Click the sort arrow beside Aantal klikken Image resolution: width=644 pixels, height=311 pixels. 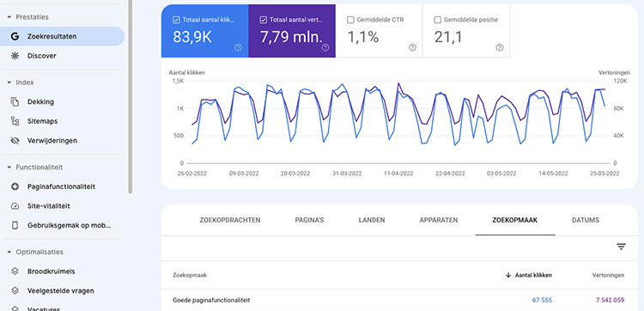(508, 275)
